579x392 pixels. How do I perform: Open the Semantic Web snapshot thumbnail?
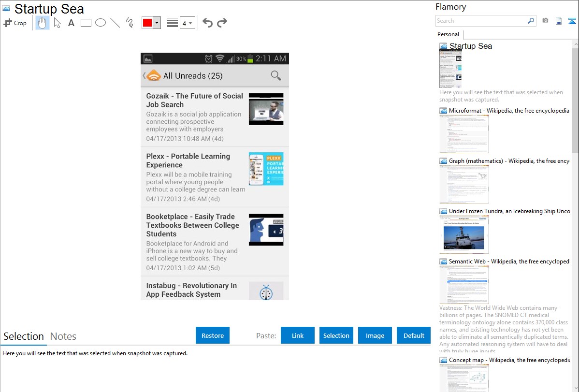coord(464,285)
